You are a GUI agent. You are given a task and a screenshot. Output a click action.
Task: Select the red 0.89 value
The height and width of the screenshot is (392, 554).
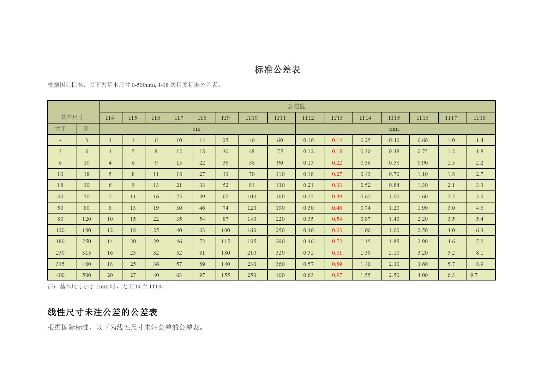click(x=337, y=264)
